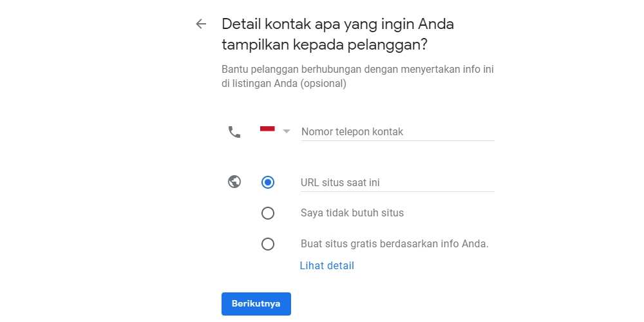Click the heading line tampilkan kepada pelanggan?
The image size is (644, 322).
[x=325, y=45]
